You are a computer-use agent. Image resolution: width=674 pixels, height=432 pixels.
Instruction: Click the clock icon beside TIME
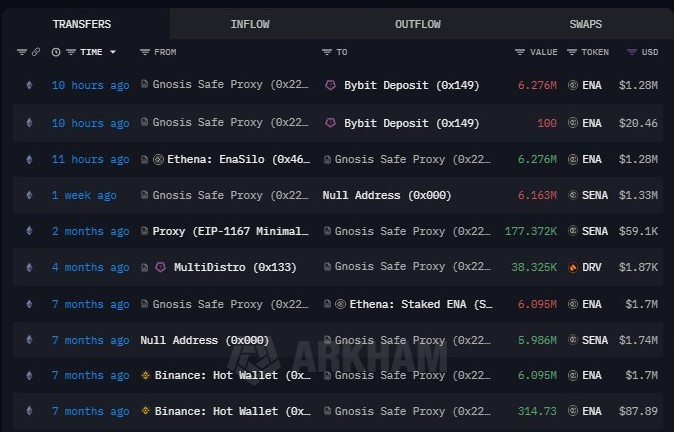(x=56, y=52)
